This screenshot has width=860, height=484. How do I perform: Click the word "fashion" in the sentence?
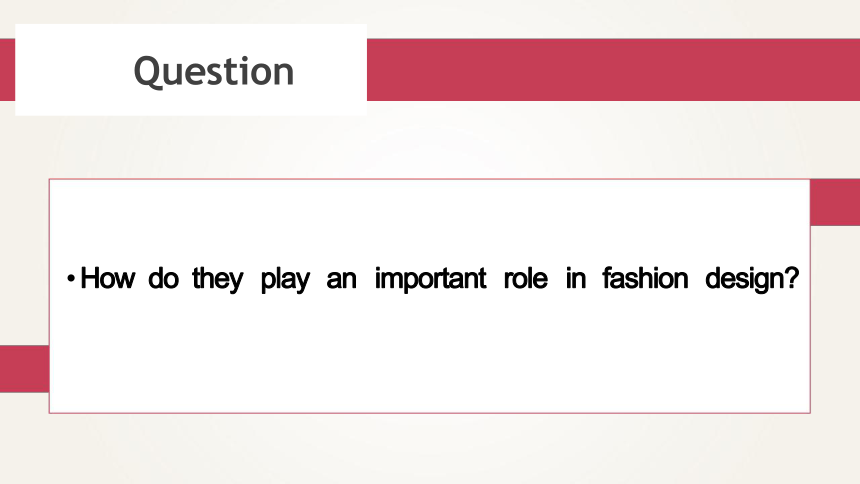645,278
